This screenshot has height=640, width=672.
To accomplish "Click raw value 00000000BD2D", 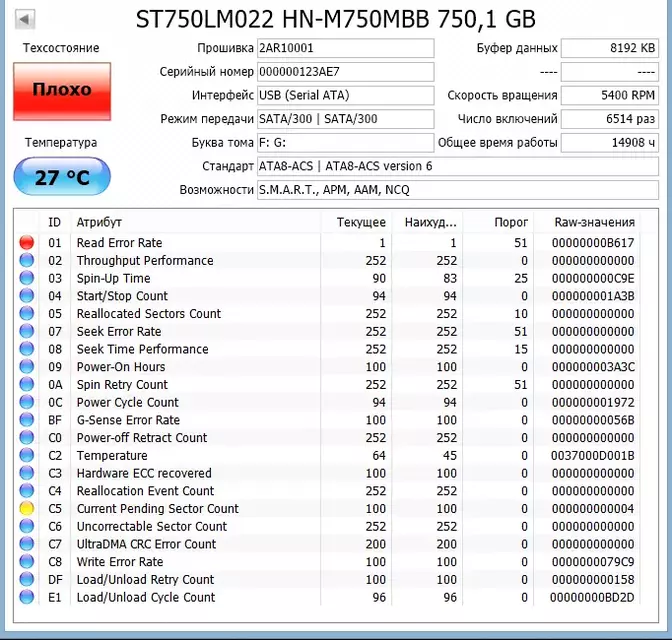I will 592,597.
